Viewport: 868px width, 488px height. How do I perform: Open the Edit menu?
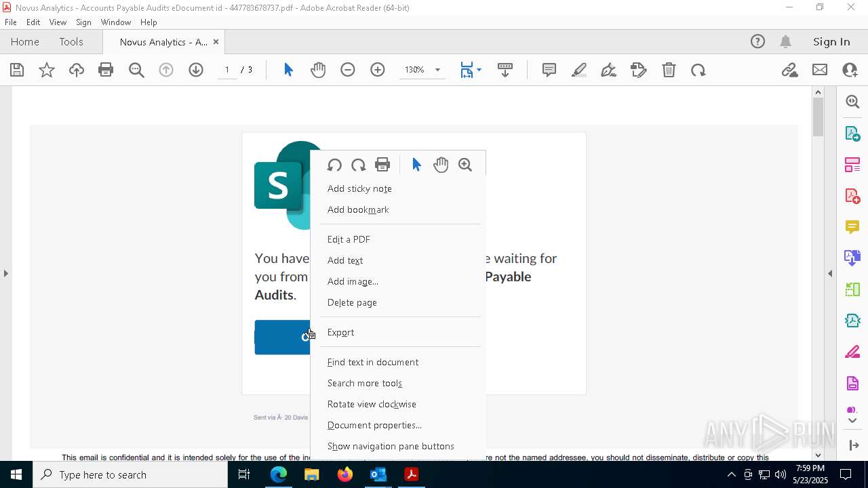(33, 22)
